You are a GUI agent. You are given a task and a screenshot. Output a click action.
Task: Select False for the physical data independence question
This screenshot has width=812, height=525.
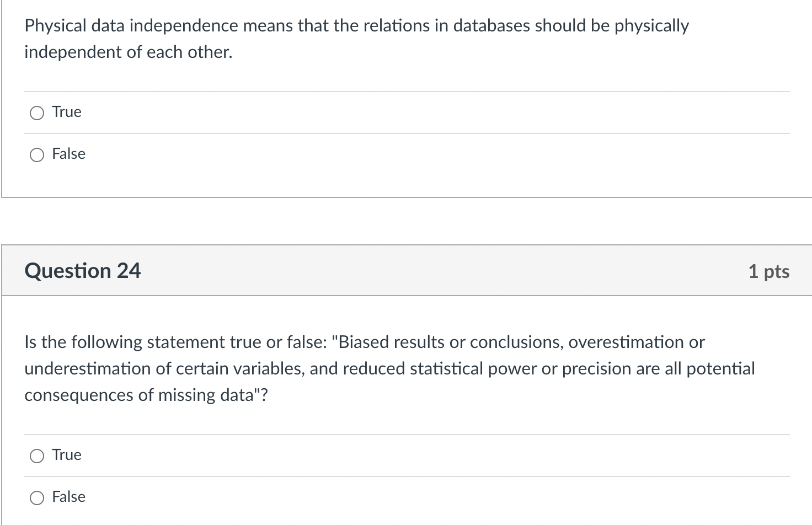click(x=36, y=155)
